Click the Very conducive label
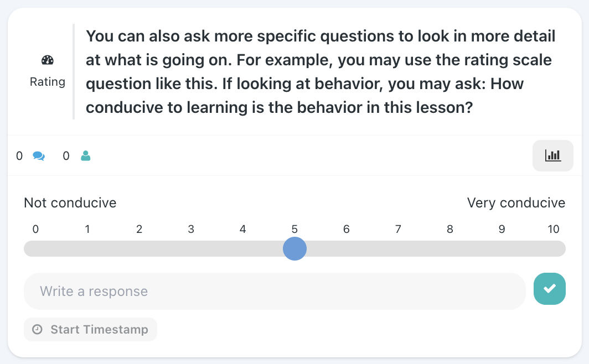Viewport: 589px width, 364px height. pyautogui.click(x=516, y=202)
